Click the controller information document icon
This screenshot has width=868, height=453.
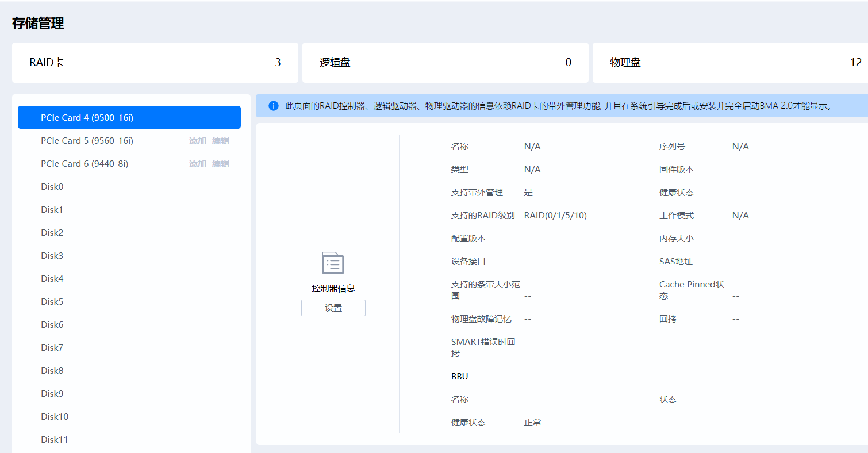click(x=333, y=263)
